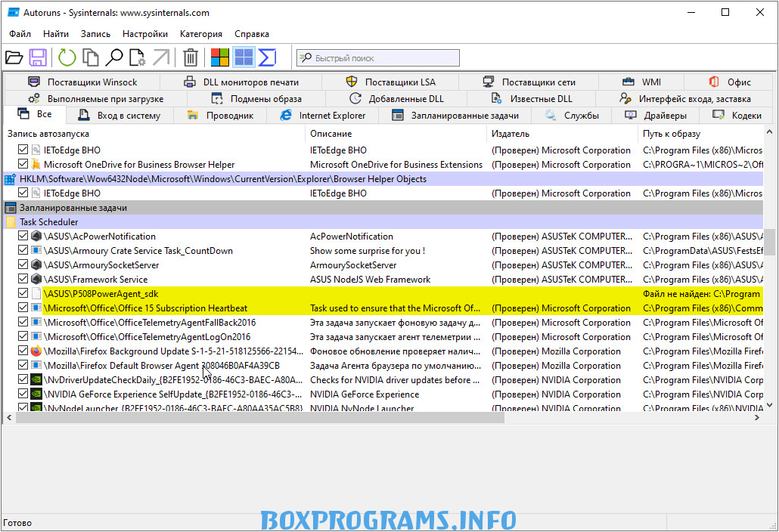Delete entry with trash can icon
Image resolution: width=779 pixels, height=532 pixels.
click(191, 57)
